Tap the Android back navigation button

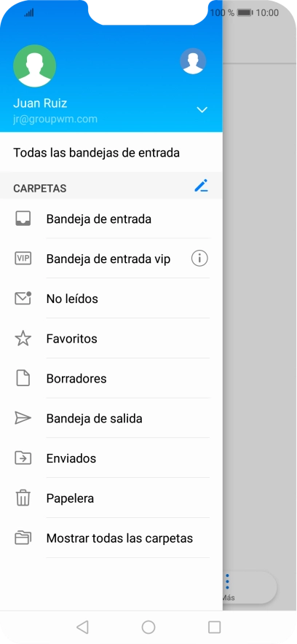coord(82,627)
